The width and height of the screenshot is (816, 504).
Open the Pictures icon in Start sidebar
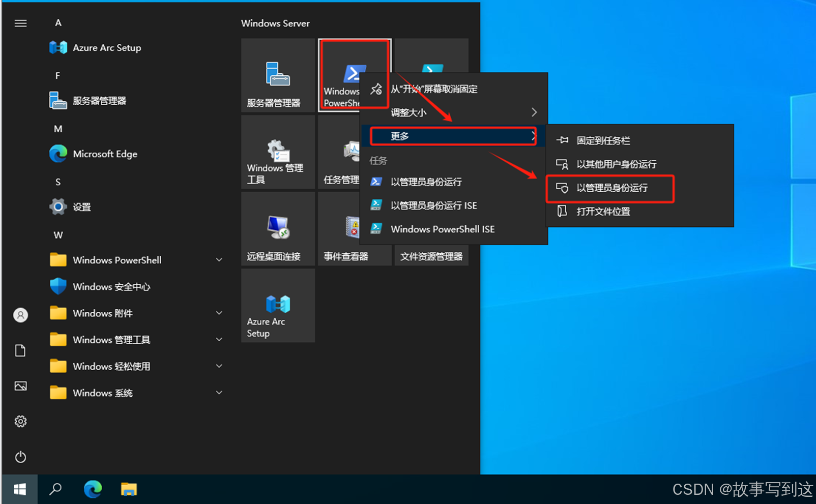click(x=20, y=386)
